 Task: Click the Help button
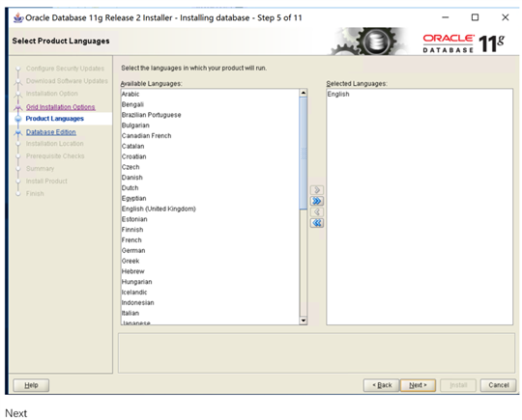(x=31, y=385)
